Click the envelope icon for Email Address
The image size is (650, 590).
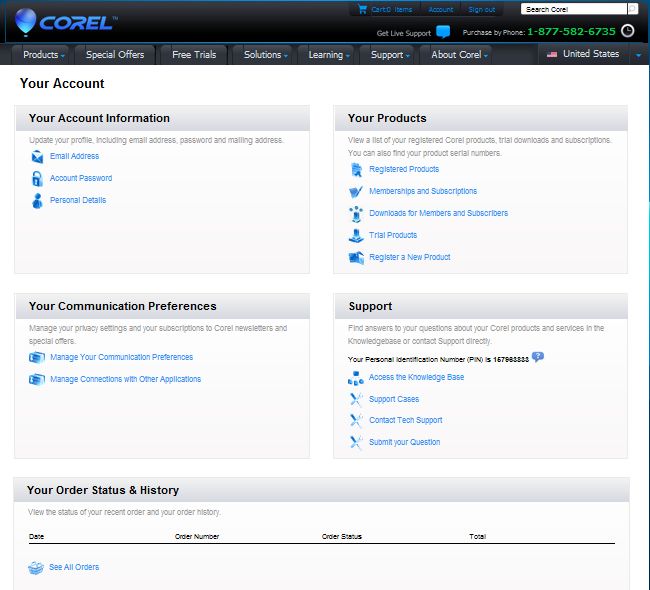pos(37,157)
